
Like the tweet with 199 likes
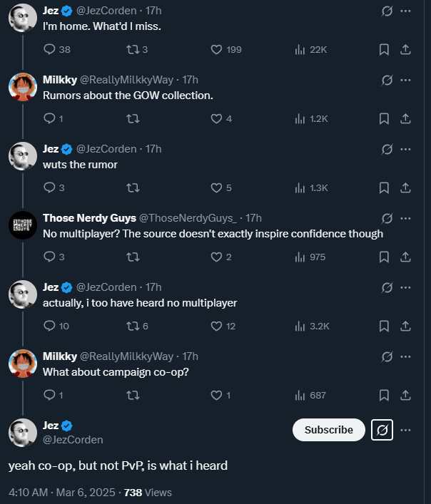coord(217,49)
